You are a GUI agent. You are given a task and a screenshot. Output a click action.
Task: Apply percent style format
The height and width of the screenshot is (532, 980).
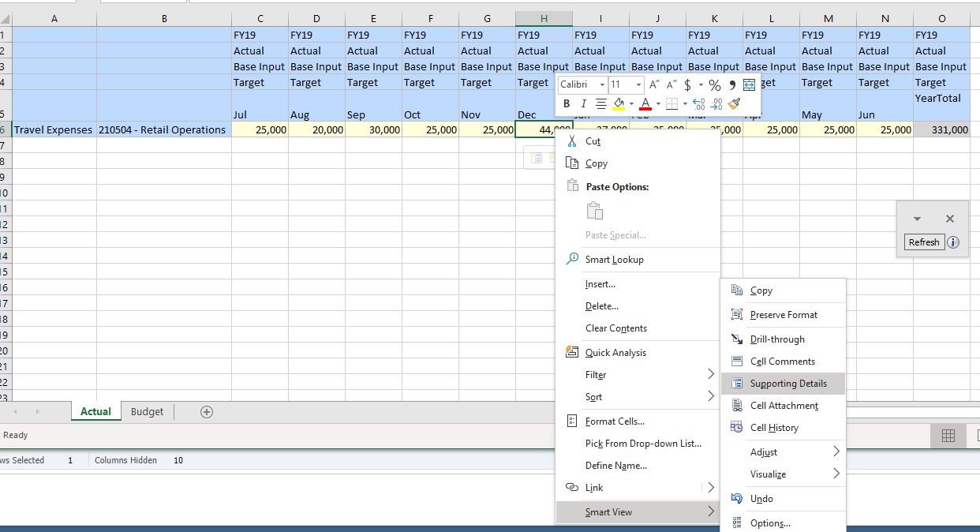pyautogui.click(x=715, y=84)
